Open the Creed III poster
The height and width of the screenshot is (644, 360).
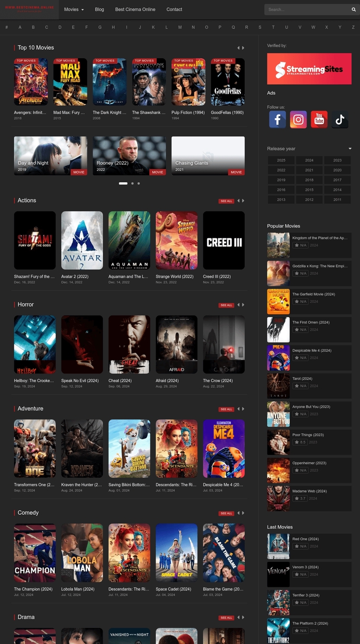pyautogui.click(x=224, y=240)
